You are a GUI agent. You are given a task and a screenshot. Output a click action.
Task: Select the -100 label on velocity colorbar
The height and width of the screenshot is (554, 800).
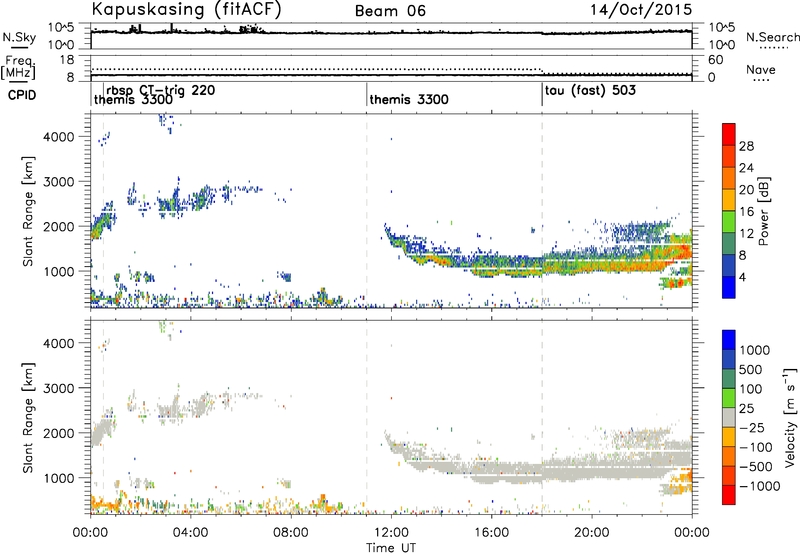[x=756, y=447]
